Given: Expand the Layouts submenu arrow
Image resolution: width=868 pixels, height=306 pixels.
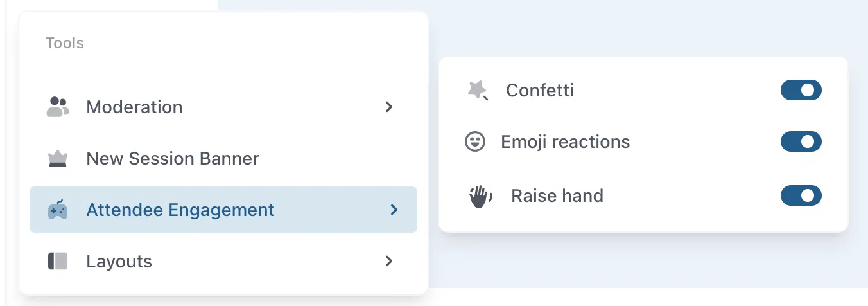Looking at the screenshot, I should point(388,261).
